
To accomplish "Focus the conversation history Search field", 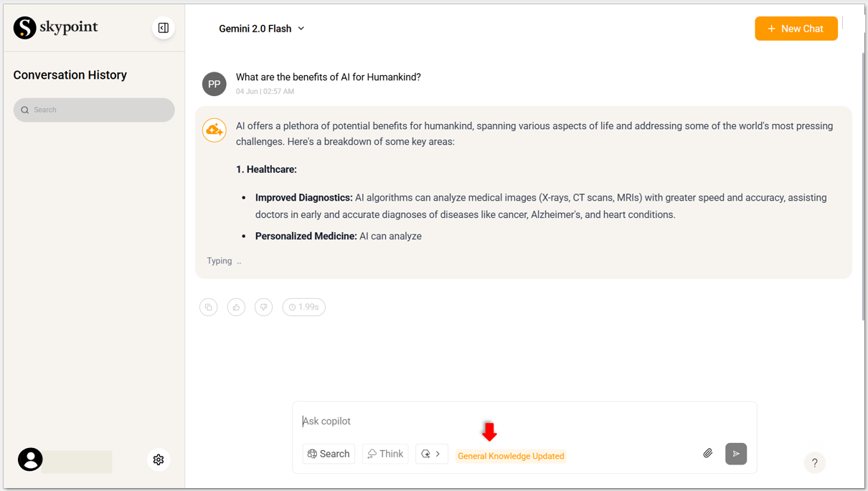I will point(94,110).
